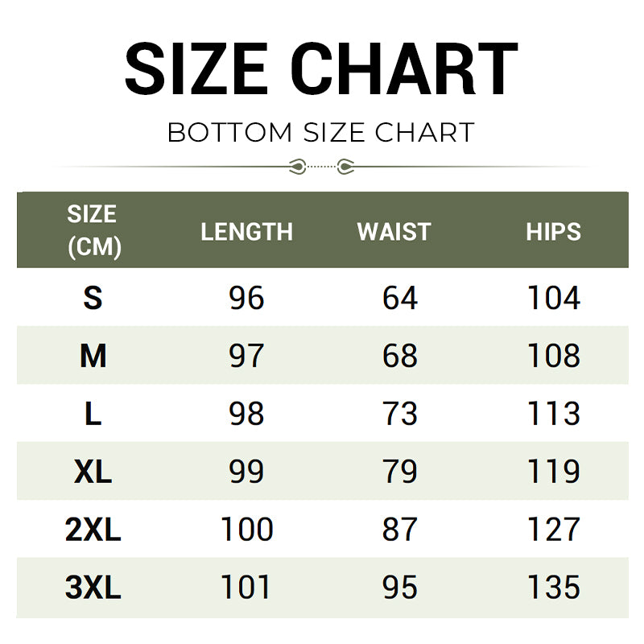Click the XL size row label
Viewport: 644px width, 644px height.
click(93, 472)
